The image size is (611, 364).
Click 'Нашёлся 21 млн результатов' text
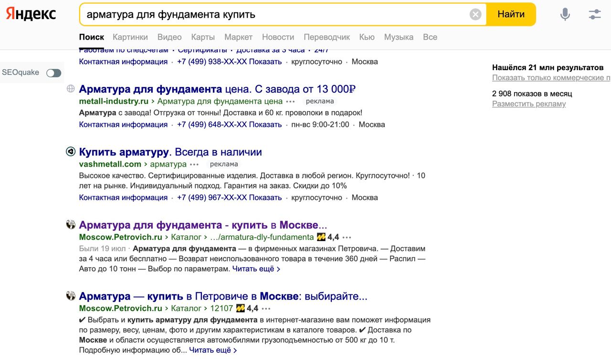point(548,68)
